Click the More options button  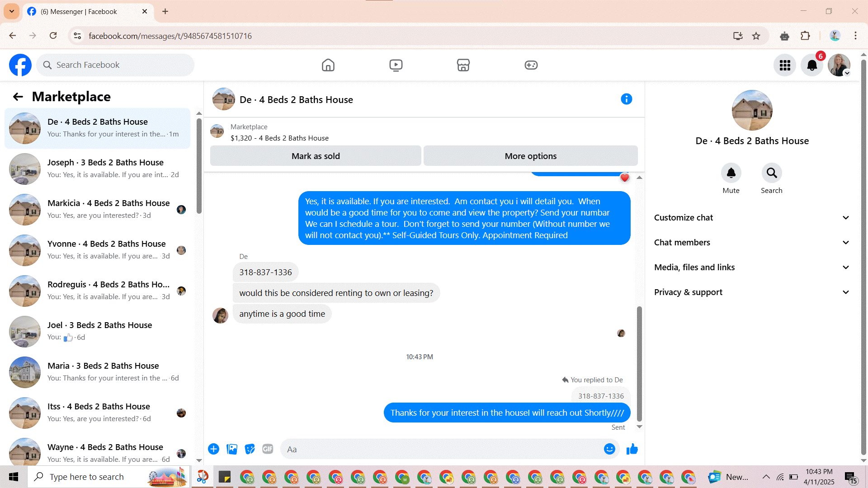[531, 156]
